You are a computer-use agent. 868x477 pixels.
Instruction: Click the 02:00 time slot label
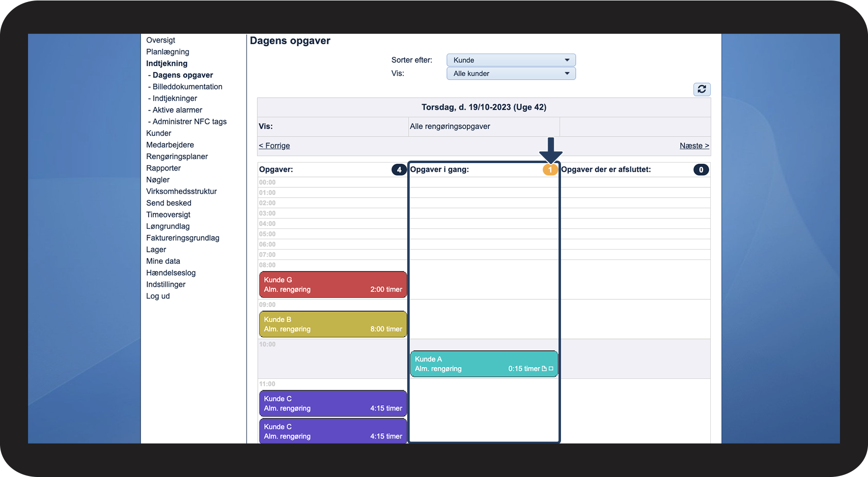click(x=267, y=203)
